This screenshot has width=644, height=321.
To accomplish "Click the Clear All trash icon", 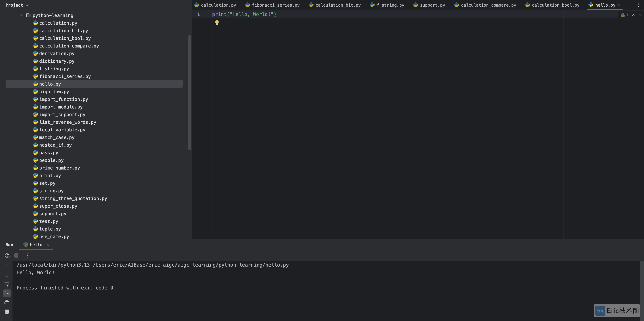I will 7,311.
